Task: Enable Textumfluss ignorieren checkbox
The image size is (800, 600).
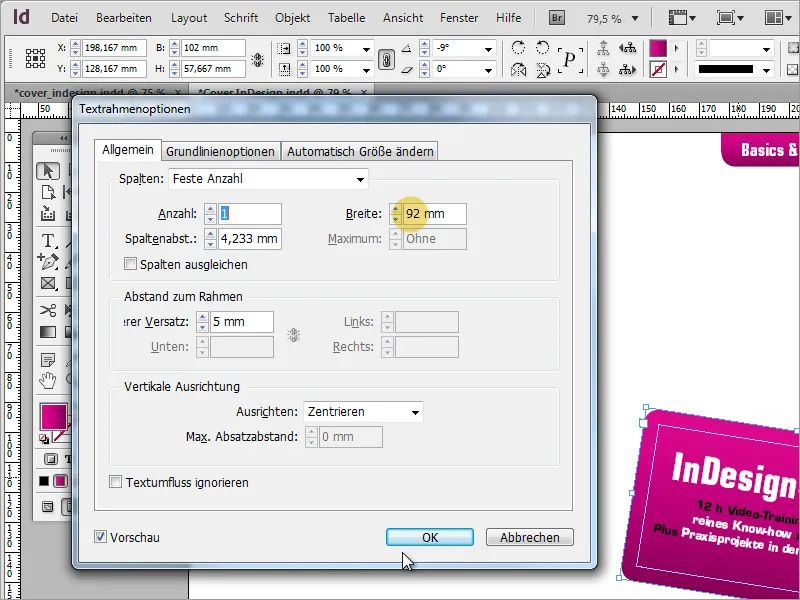Action: click(x=116, y=482)
